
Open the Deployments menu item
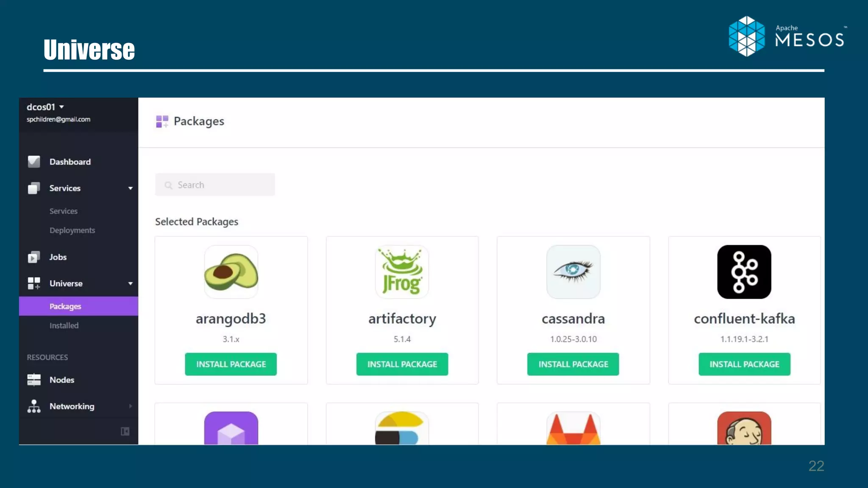pyautogui.click(x=72, y=230)
